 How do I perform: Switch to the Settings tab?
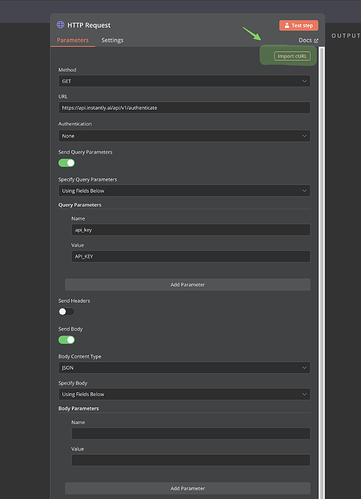click(112, 40)
